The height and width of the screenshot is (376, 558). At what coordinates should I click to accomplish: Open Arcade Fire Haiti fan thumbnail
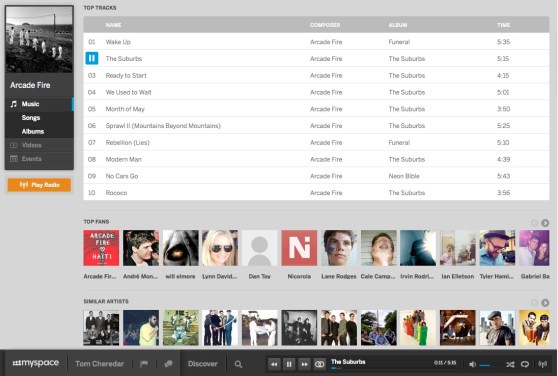tap(101, 248)
